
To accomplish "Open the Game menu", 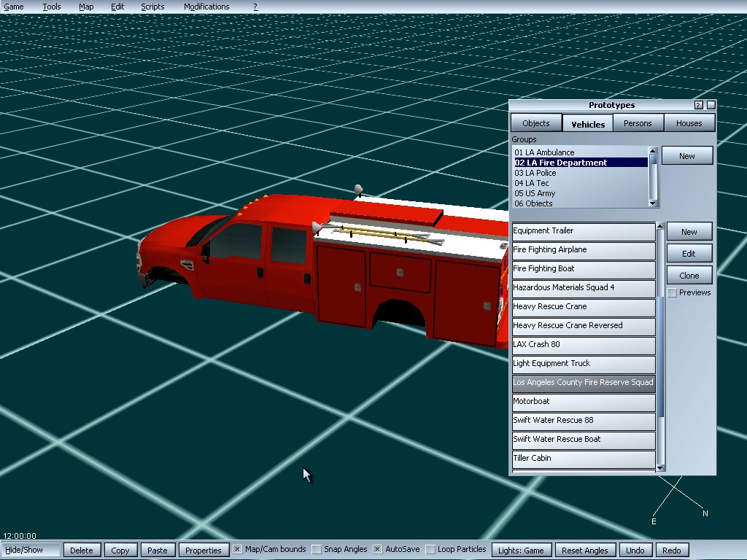I will (x=14, y=7).
